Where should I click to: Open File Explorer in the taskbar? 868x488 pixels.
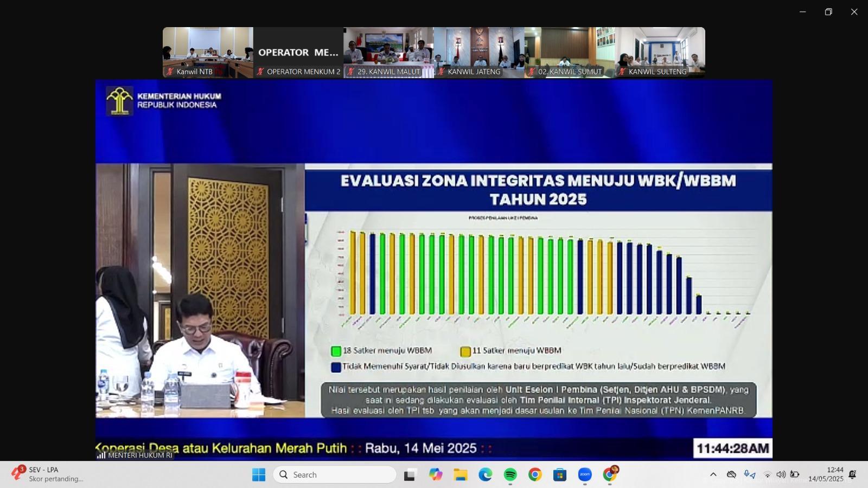[461, 475]
